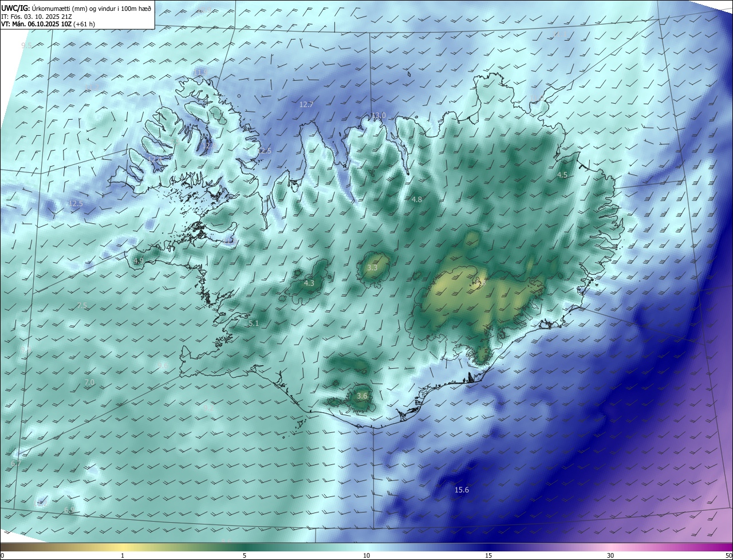Click the 4.5 value in the northeast
Screen dimensions: 733x560
point(562,175)
